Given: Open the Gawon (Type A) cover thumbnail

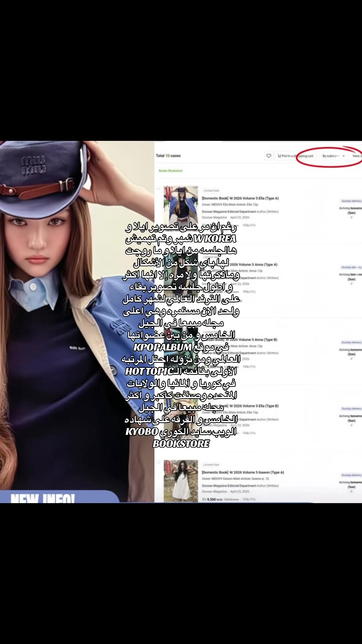Looking at the screenshot, I should point(181,481).
